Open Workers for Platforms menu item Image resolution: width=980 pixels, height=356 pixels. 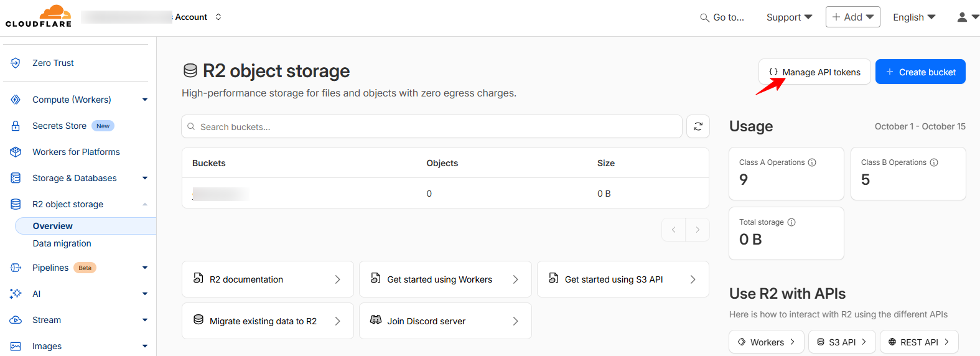click(76, 152)
